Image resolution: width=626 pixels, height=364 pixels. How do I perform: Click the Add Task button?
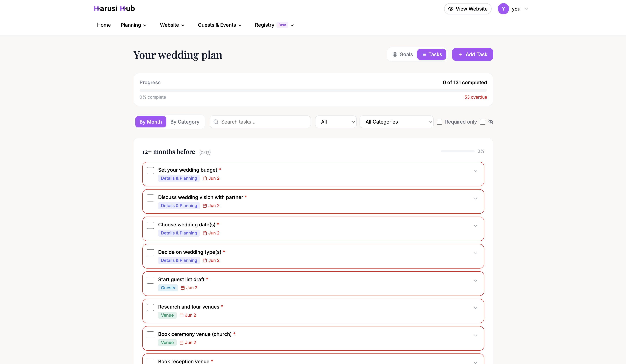472,54
